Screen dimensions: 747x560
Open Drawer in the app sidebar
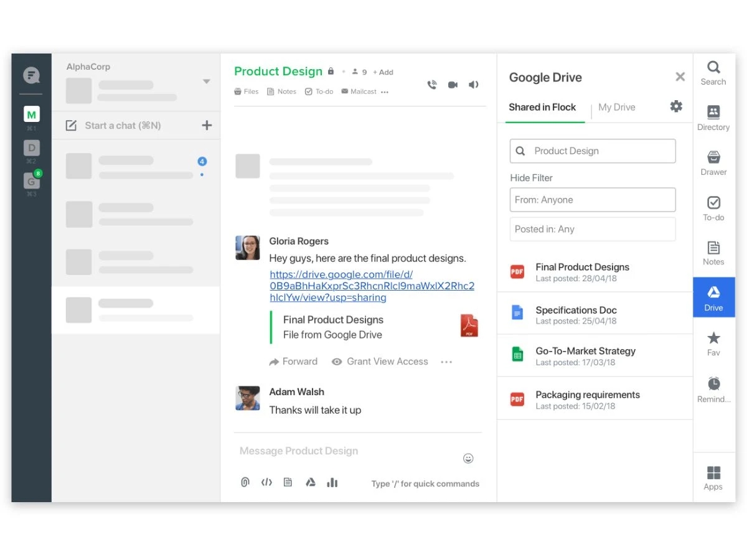[713, 163]
